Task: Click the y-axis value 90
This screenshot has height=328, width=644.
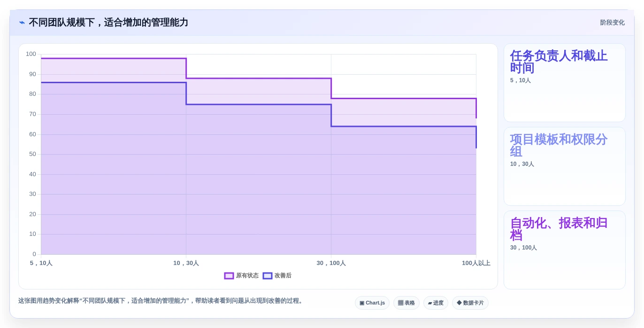Action: tap(32, 74)
